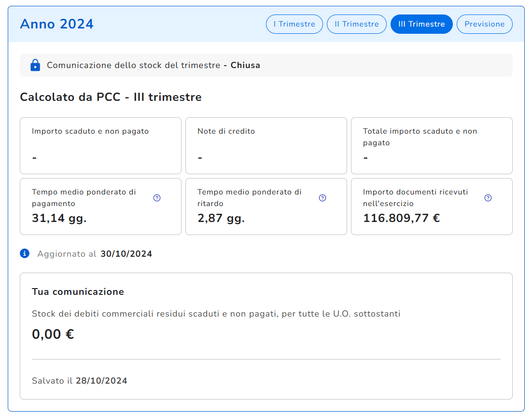Viewport: 532px width, 415px height.
Task: Click the Anno 2024 heading
Action: pos(57,24)
